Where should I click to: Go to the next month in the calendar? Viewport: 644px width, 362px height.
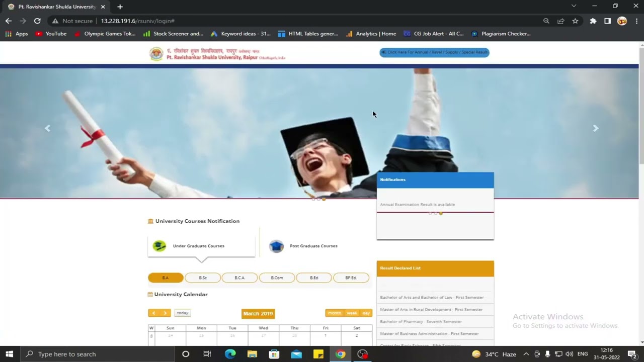pos(165,313)
